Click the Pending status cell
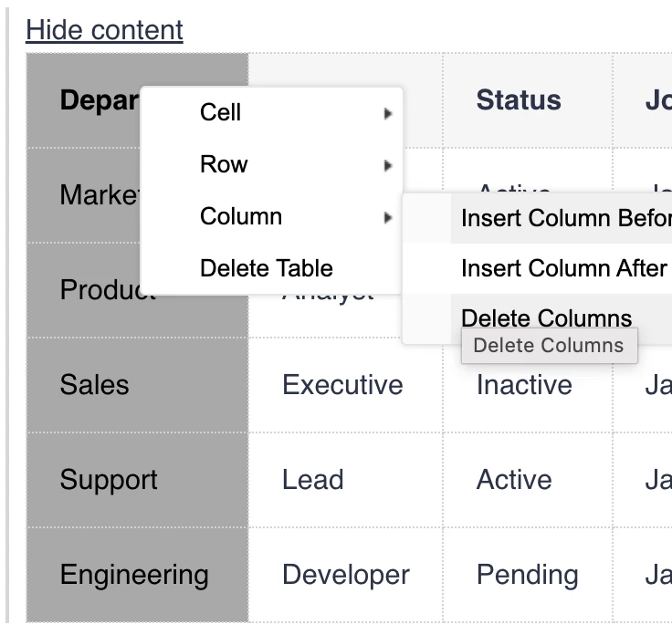672x635 pixels. pos(527,575)
